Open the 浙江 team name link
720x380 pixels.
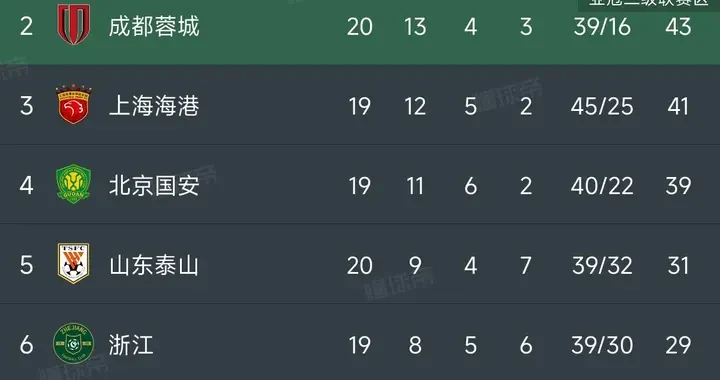coord(131,345)
